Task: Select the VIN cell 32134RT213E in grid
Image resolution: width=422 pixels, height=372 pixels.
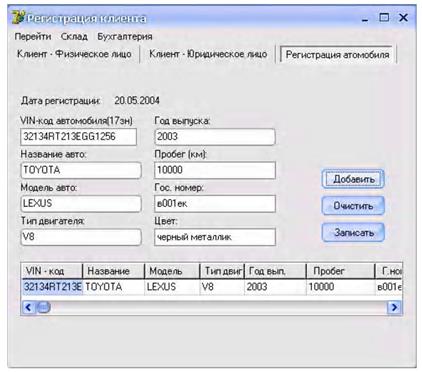Action: [x=52, y=287]
